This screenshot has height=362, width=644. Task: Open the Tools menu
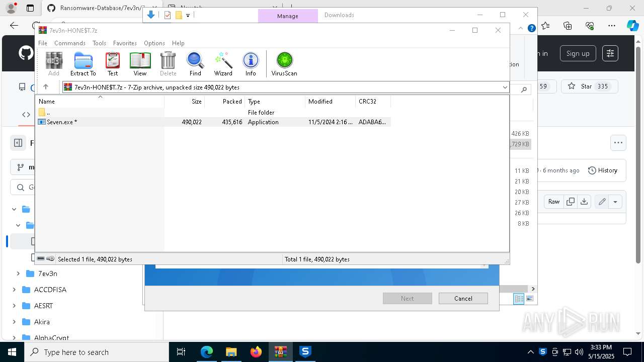click(x=99, y=43)
